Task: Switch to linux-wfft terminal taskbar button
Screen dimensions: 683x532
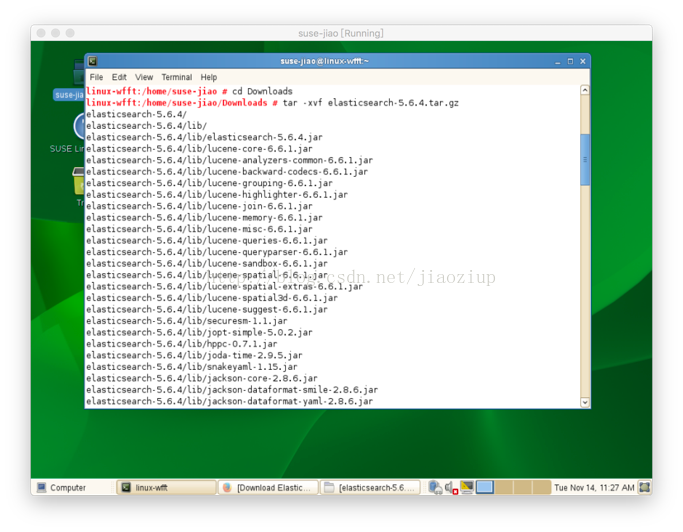Action: tap(166, 488)
